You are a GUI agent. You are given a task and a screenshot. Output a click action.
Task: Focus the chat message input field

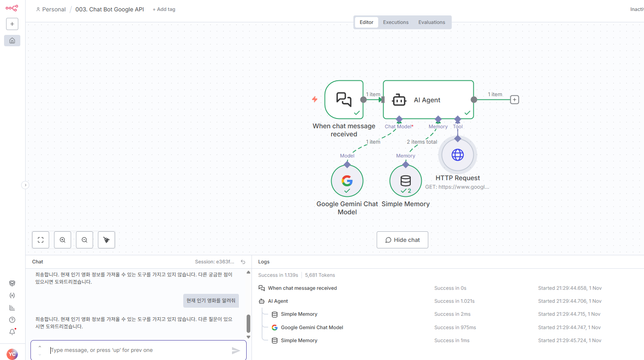click(138, 350)
